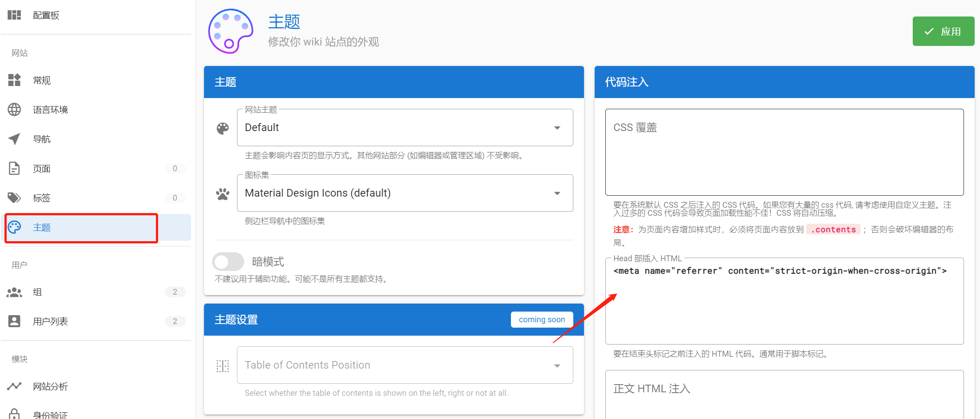The width and height of the screenshot is (980, 419).
Task: Open the 导航 menu item
Action: (x=96, y=139)
